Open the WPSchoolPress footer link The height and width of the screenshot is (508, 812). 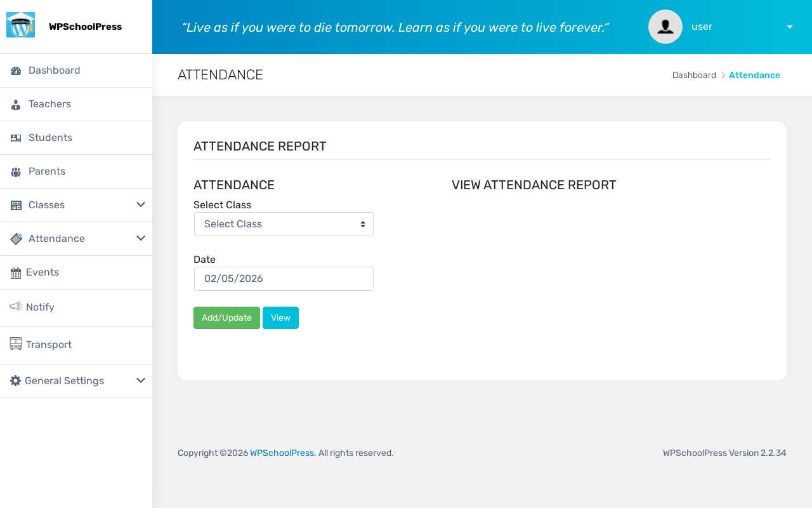coord(282,453)
